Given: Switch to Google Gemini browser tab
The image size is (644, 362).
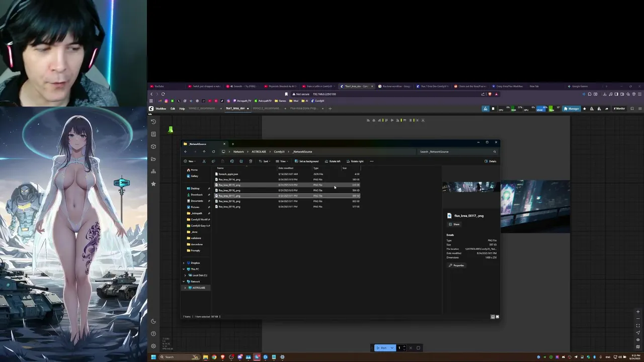Looking at the screenshot, I should (584, 86).
